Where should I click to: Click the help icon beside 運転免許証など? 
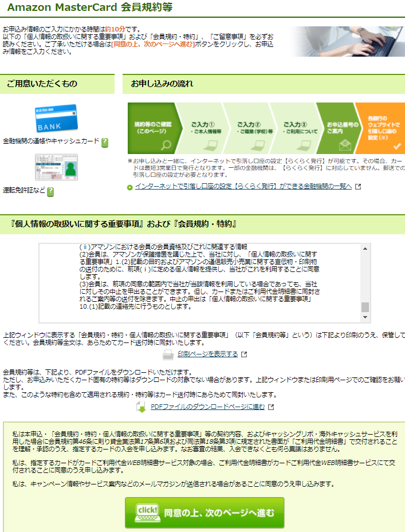tap(50, 192)
